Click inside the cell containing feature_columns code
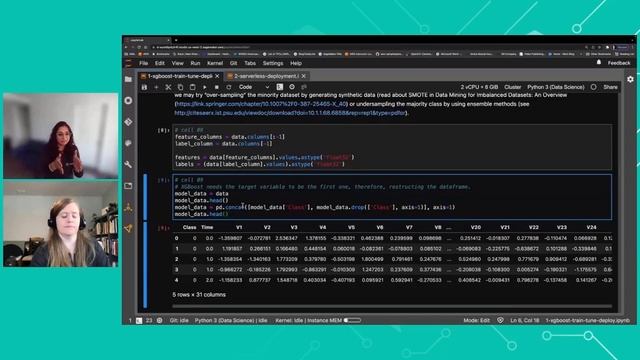This screenshot has height=360, width=640. click(392, 147)
